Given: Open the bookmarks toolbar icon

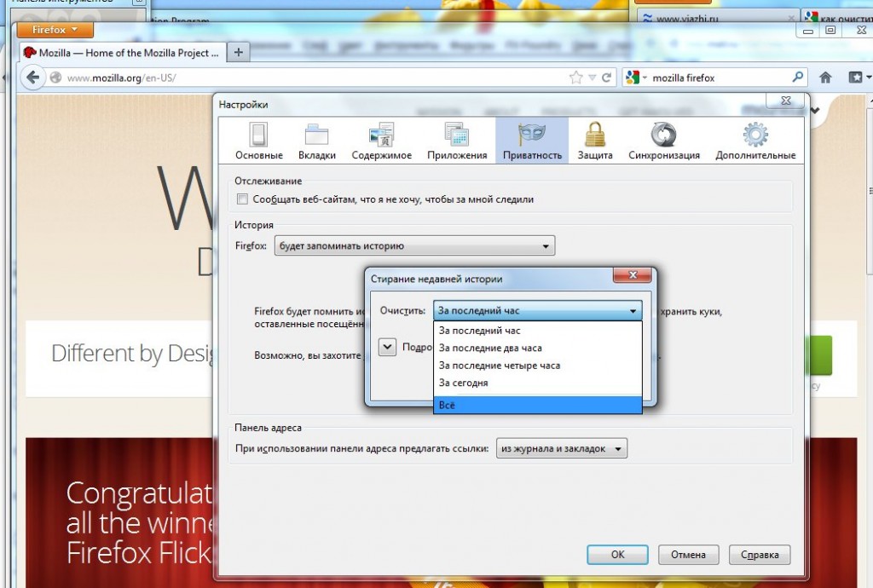Looking at the screenshot, I should tap(855, 78).
